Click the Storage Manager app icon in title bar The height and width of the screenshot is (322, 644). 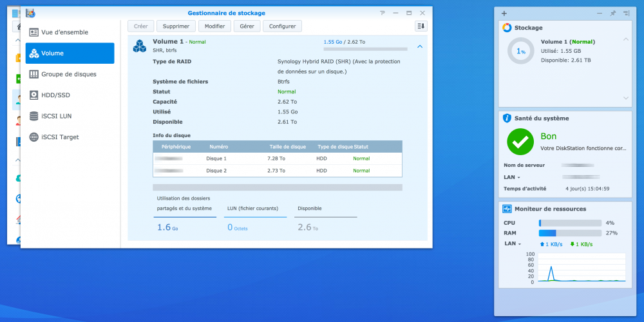point(30,13)
